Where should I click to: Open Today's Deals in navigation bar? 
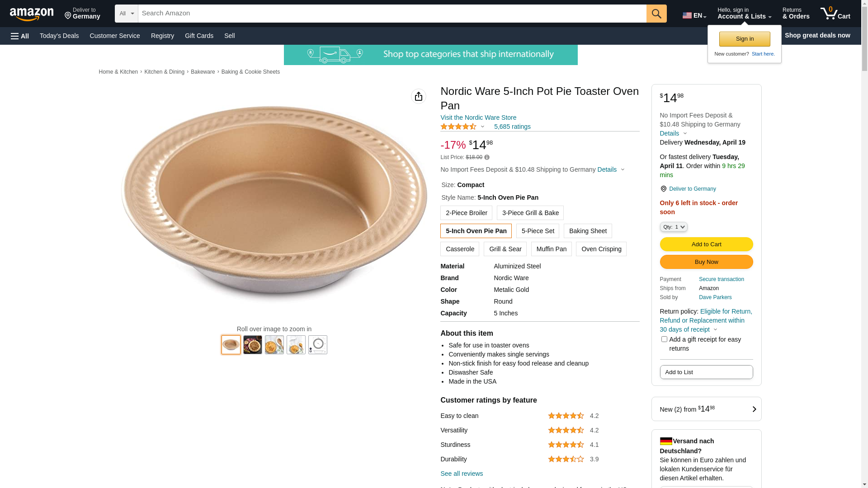pos(59,36)
